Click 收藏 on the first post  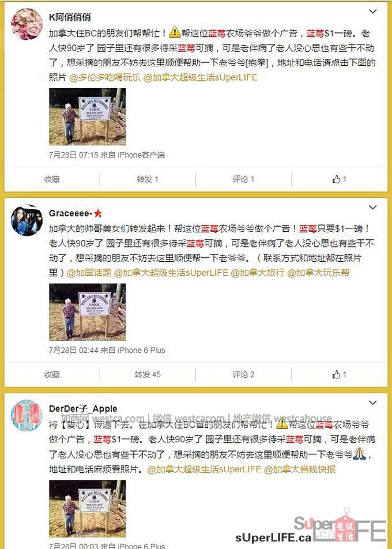tap(52, 179)
